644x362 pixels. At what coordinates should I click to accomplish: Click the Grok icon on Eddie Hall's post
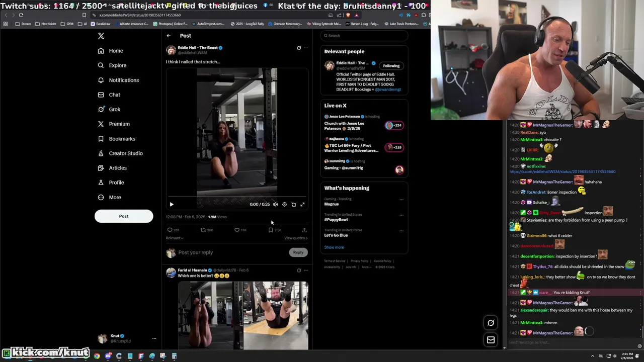(299, 48)
